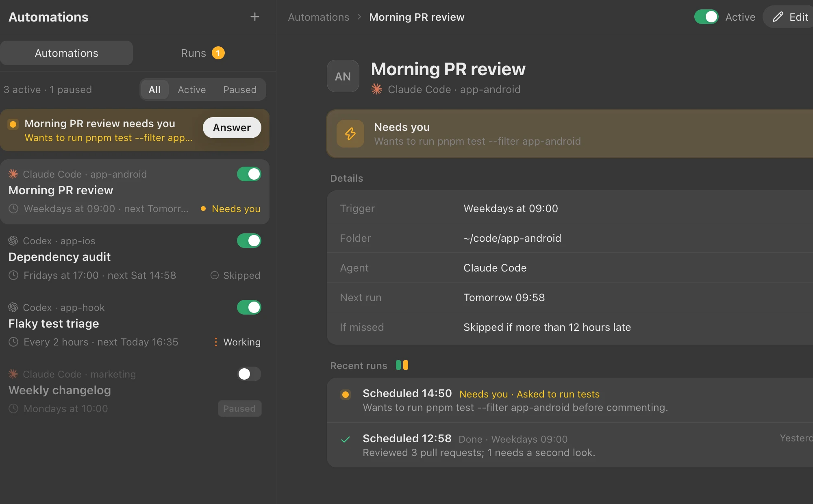Switch to the Runs tab
The width and height of the screenshot is (813, 504).
tap(202, 53)
